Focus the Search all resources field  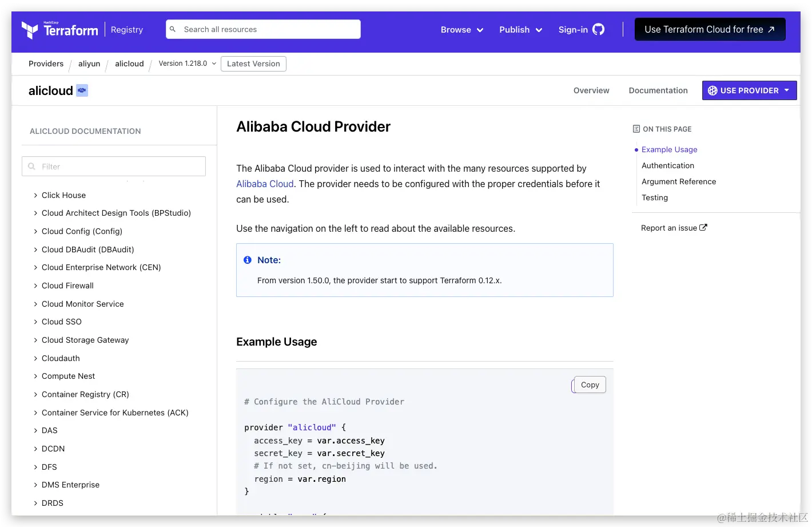263,29
